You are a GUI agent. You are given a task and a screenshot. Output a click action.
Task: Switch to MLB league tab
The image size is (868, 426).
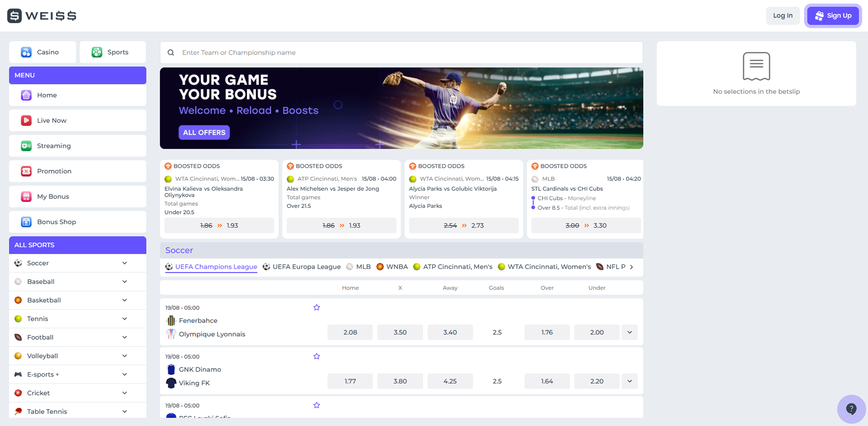click(x=359, y=267)
